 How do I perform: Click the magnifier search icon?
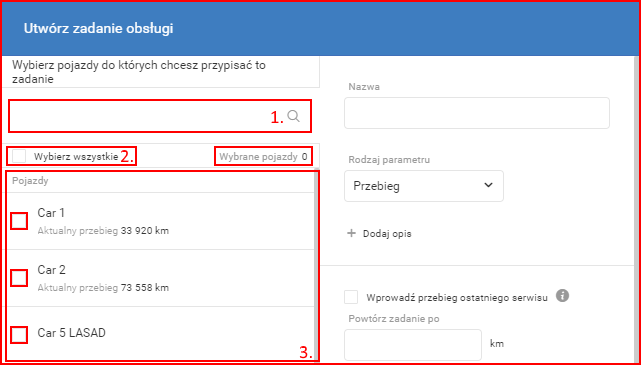point(293,116)
